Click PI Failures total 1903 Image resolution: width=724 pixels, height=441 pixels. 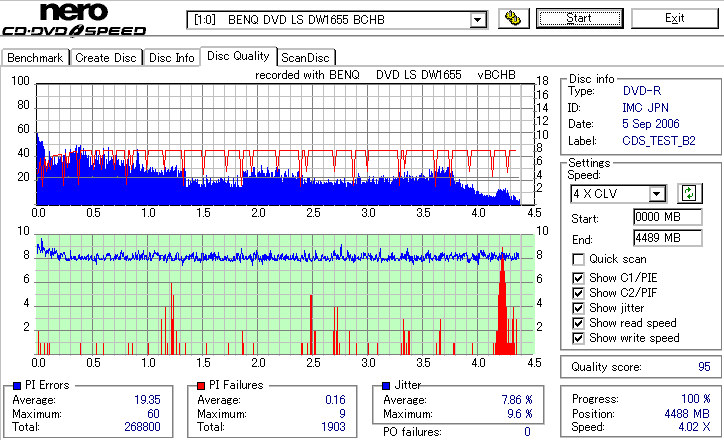tap(333, 427)
